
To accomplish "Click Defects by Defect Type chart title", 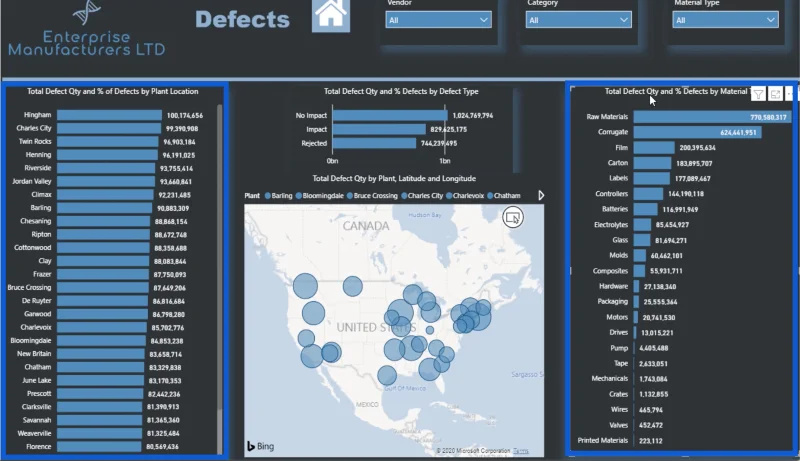I will (x=401, y=91).
